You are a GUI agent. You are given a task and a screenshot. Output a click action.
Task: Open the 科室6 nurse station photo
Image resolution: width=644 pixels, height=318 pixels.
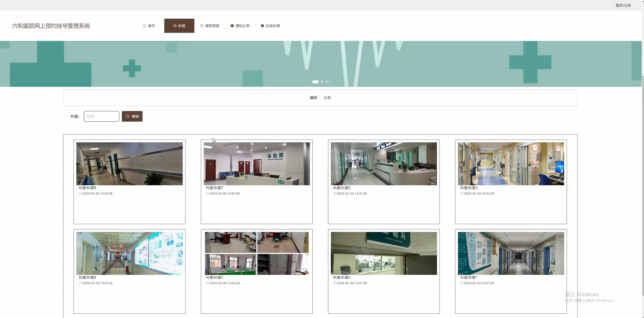(x=384, y=164)
